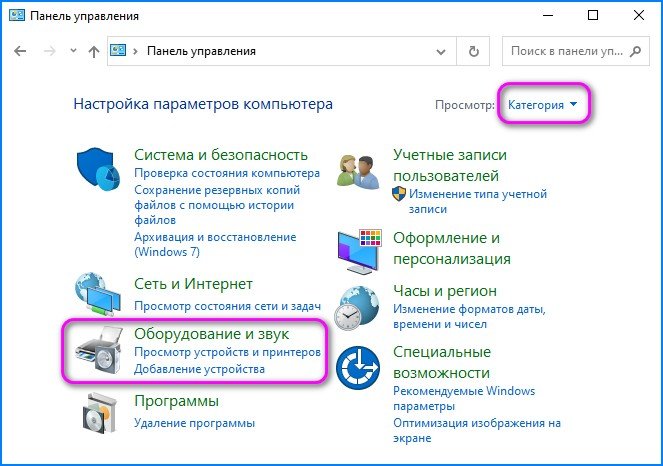Viewport: 663px width, 466px height.
Task: Open the recent locations dropdown arrow
Action: (x=73, y=51)
